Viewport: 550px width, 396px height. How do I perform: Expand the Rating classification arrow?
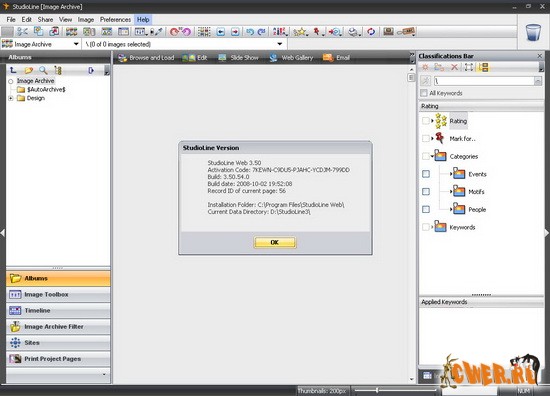[432, 121]
